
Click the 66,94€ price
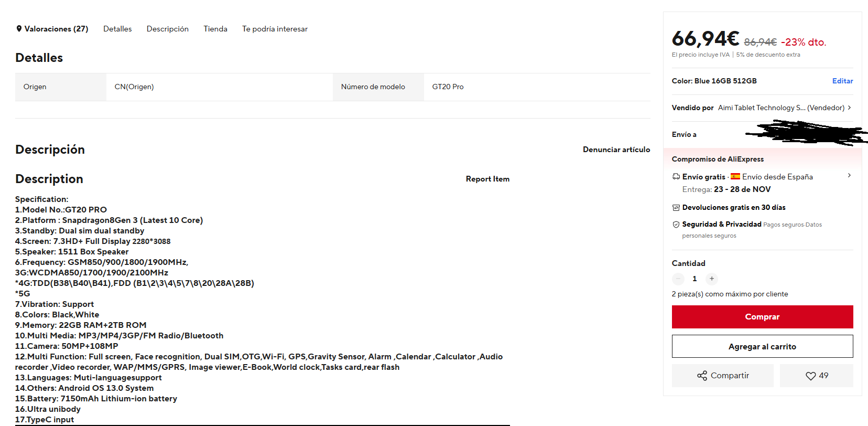tap(706, 39)
